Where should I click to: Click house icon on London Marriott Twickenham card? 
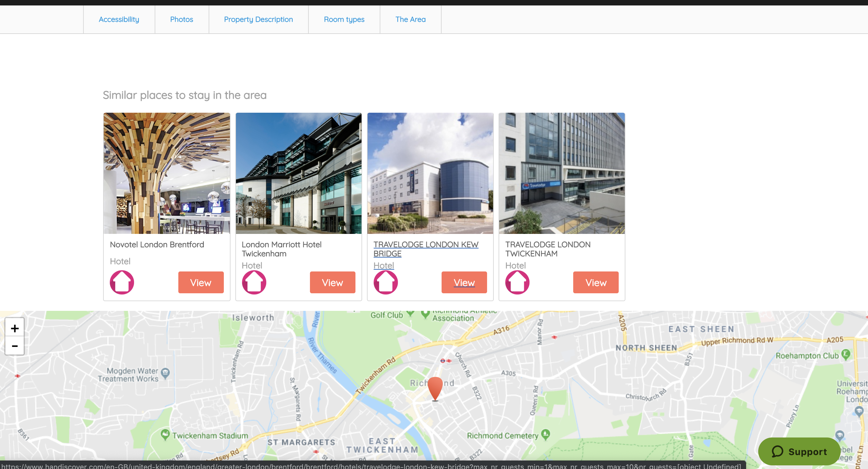[x=254, y=282]
